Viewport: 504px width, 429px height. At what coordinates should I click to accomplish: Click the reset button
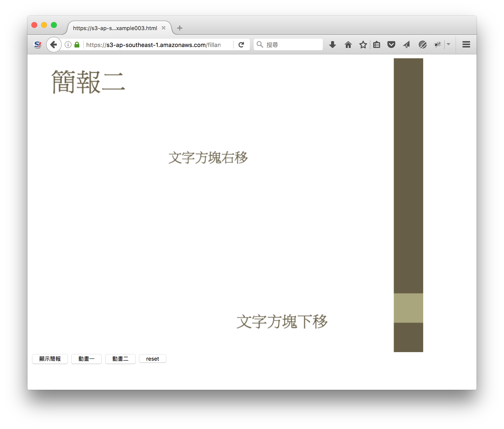[x=153, y=359]
